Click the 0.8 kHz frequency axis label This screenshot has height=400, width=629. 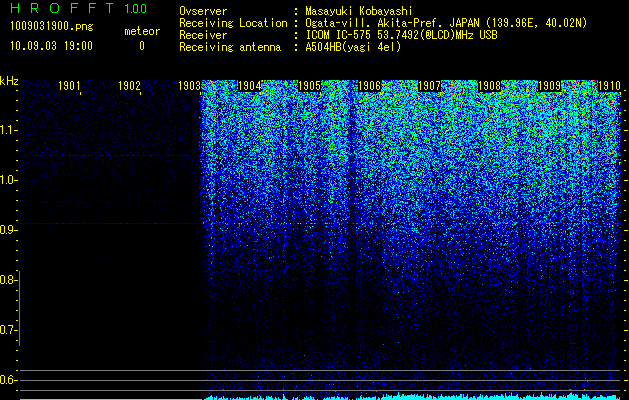[x=8, y=280]
